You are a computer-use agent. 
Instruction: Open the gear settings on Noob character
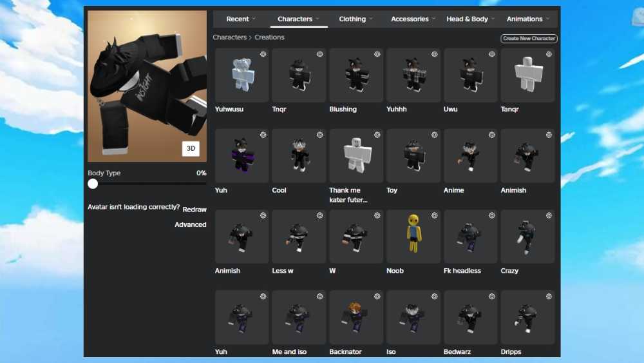coord(435,215)
